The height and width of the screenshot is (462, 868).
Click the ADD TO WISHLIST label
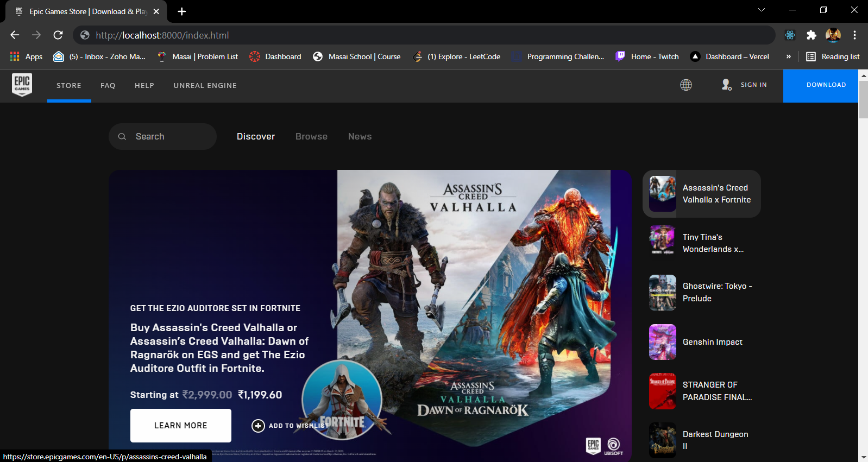299,426
